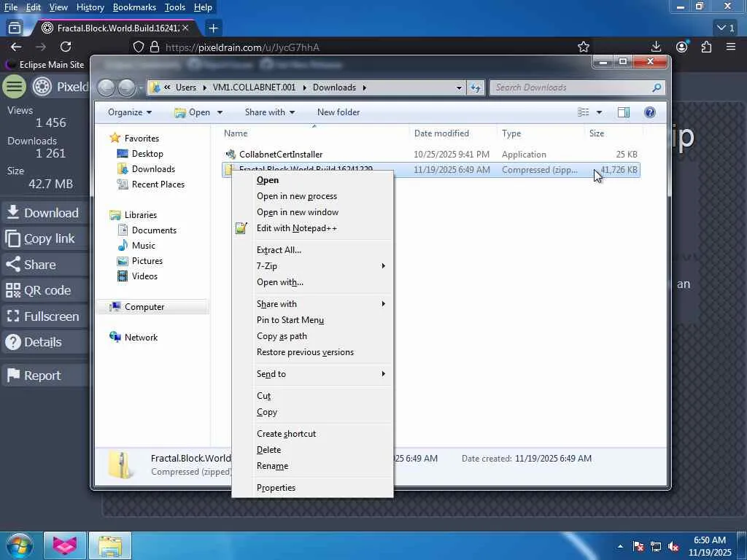747x560 pixels.
Task: Select Create shortcut
Action: click(x=286, y=434)
